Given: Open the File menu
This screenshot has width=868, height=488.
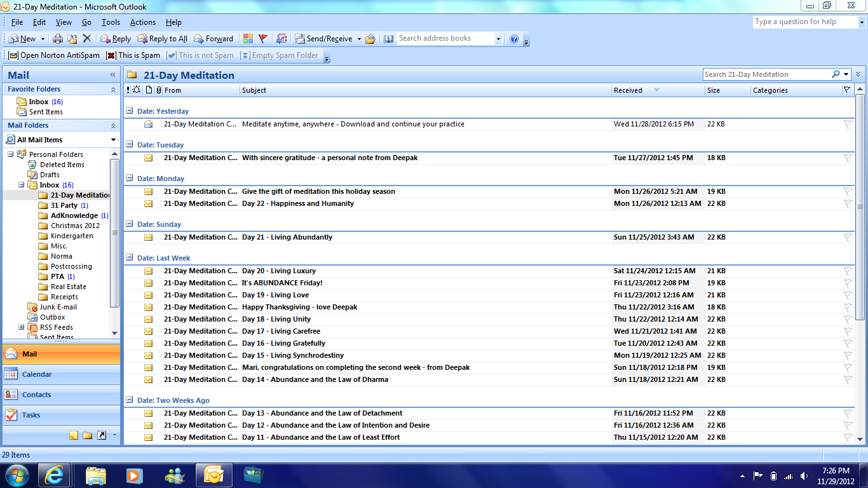Looking at the screenshot, I should pyautogui.click(x=17, y=22).
